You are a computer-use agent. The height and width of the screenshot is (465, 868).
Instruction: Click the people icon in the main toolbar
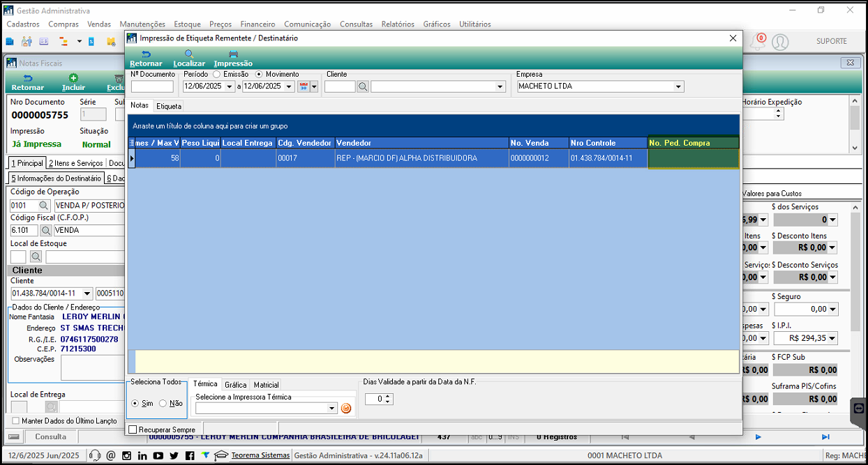(28, 42)
